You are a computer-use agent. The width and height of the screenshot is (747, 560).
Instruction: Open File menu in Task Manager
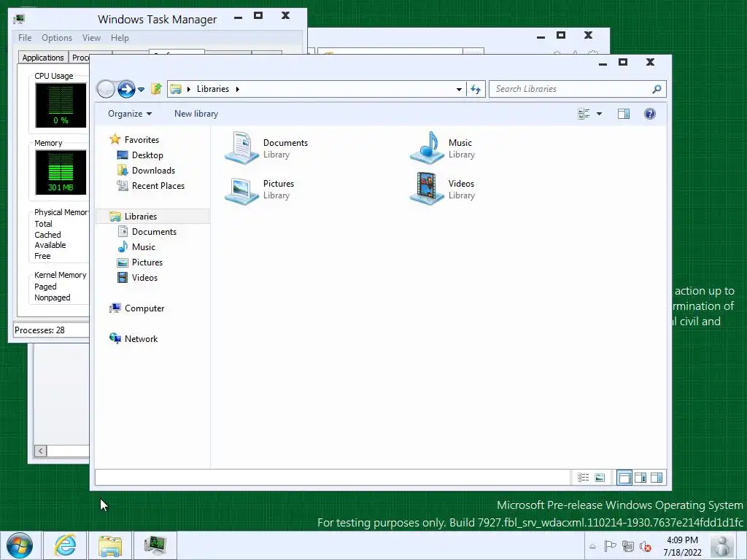[x=25, y=38]
